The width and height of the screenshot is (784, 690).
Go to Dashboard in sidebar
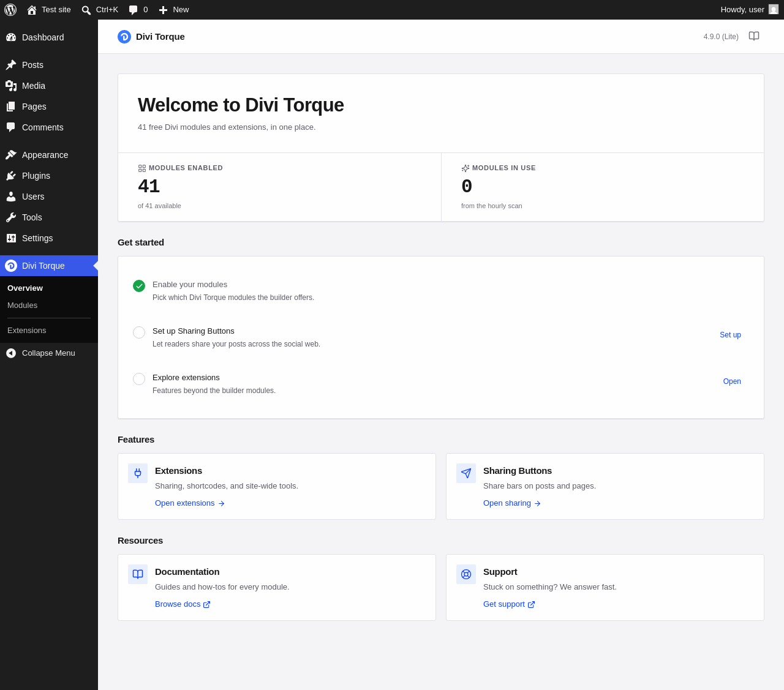click(49, 37)
